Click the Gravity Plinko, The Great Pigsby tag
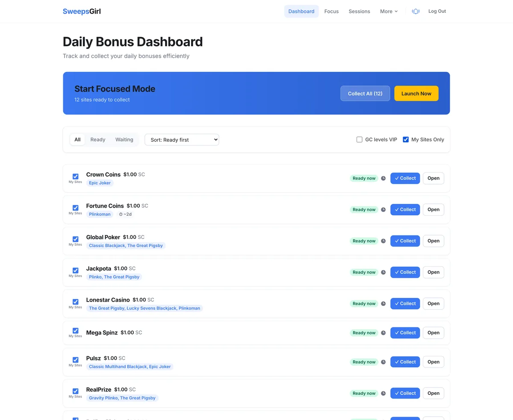513x420 pixels. click(122, 398)
